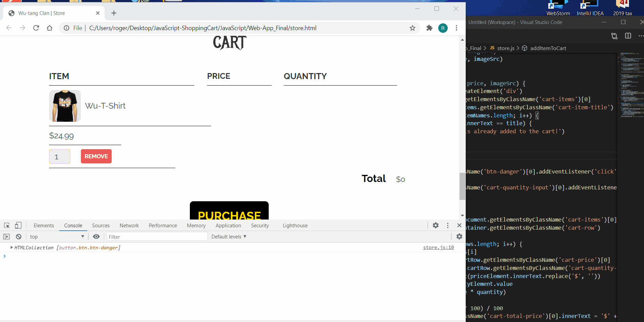Open the customize DevTools three-dot menu
Image resolution: width=644 pixels, height=322 pixels.
447,225
